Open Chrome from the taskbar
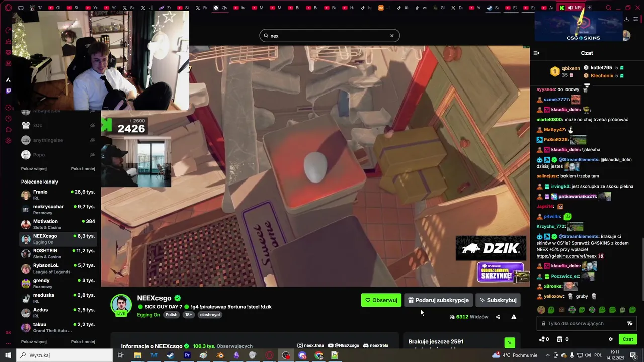Viewport: 644px width, 362px height. click(x=318, y=355)
